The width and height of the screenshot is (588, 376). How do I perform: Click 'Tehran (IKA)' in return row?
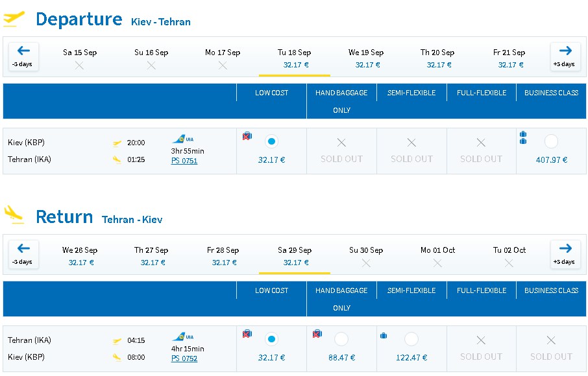click(29, 340)
